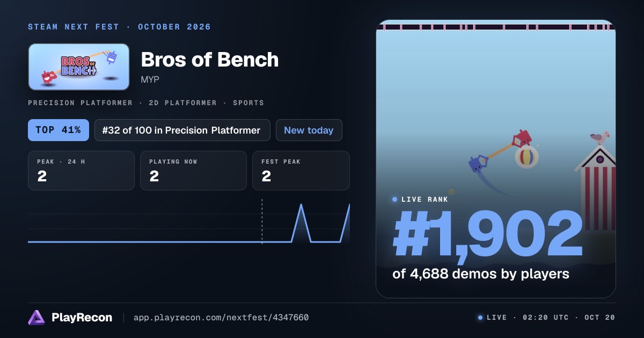Image resolution: width=644 pixels, height=338 pixels.
Task: Open the PLAYING NOW stat card
Action: (193, 171)
